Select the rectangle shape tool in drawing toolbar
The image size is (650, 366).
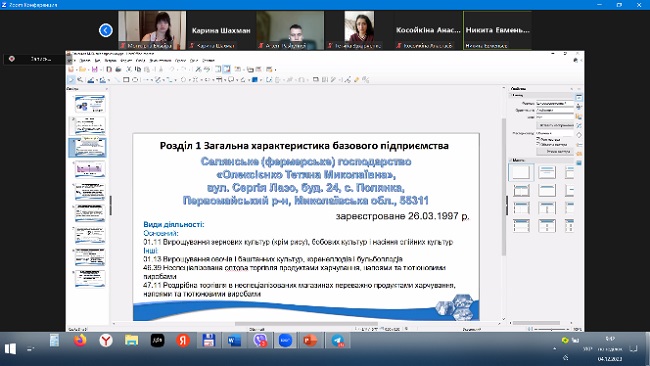(x=126, y=80)
